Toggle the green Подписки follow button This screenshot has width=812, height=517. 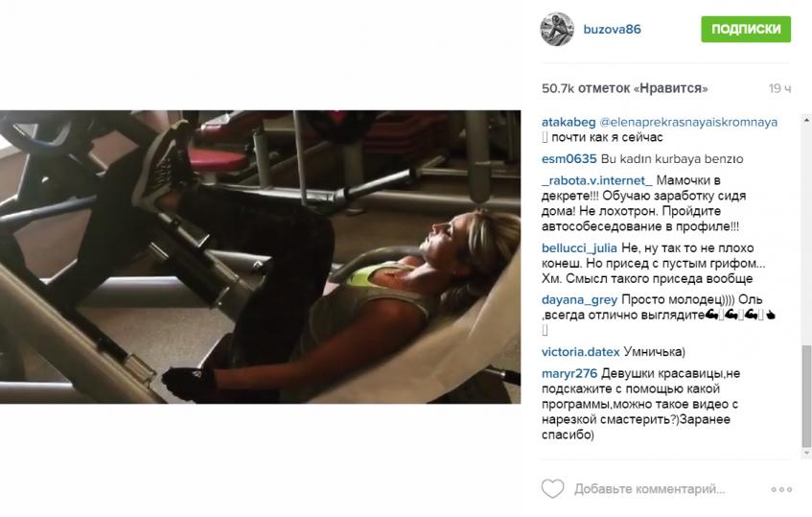(746, 29)
